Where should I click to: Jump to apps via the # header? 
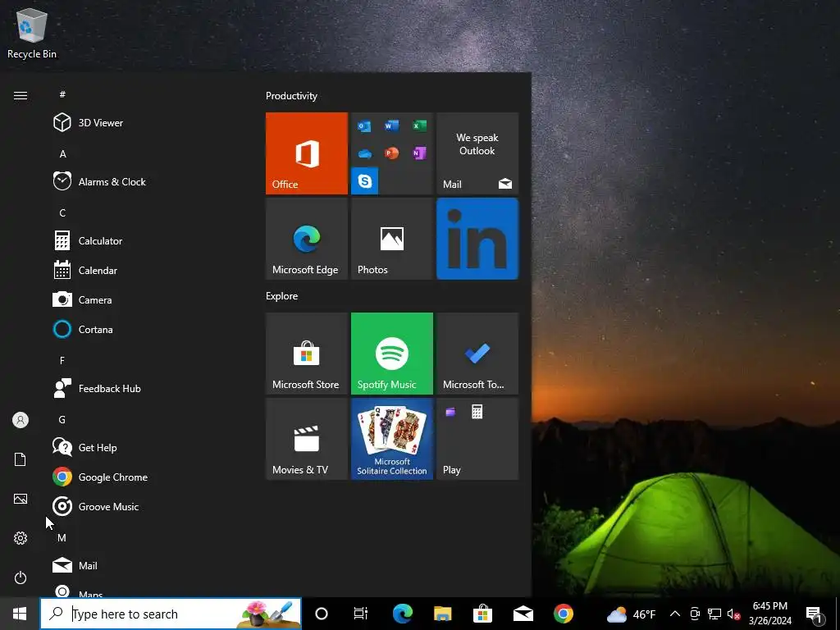(62, 94)
